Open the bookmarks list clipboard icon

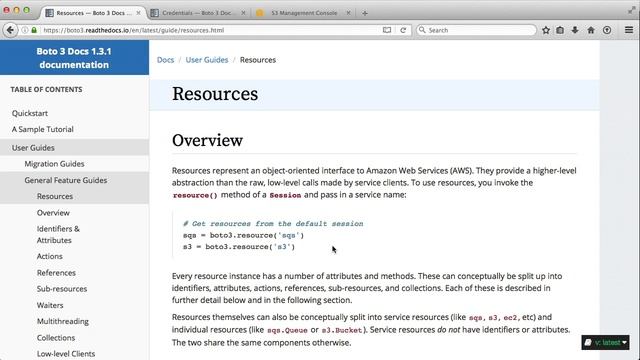560,30
